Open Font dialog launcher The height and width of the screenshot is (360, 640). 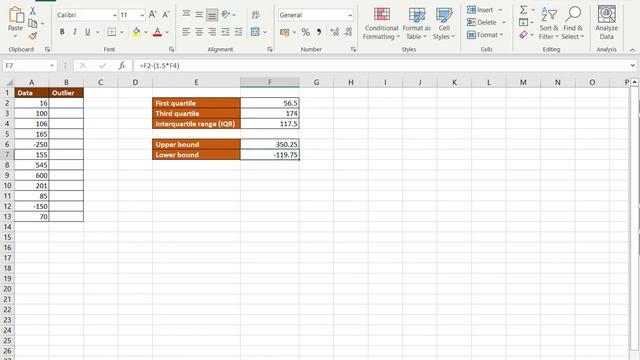[171, 49]
